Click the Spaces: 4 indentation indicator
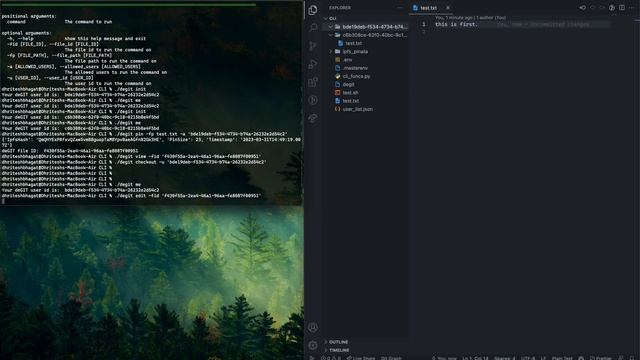The width and height of the screenshot is (640, 360). point(505,358)
